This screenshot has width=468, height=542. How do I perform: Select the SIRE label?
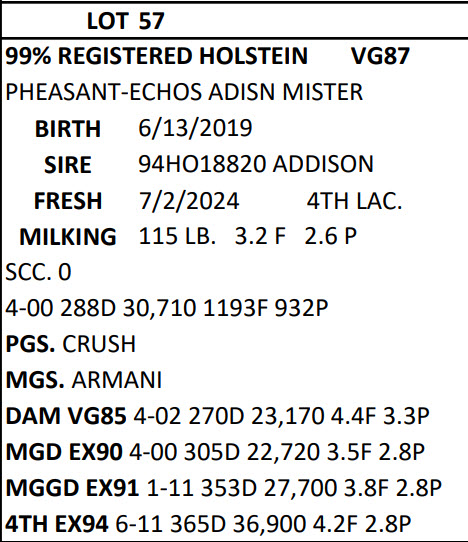point(68,165)
